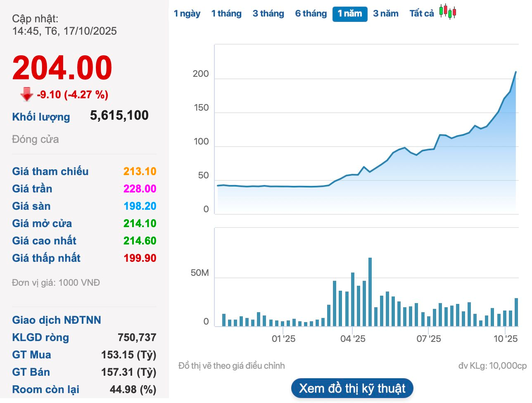Switch chart to 3 năm
This screenshot has width=532, height=403.
[385, 14]
